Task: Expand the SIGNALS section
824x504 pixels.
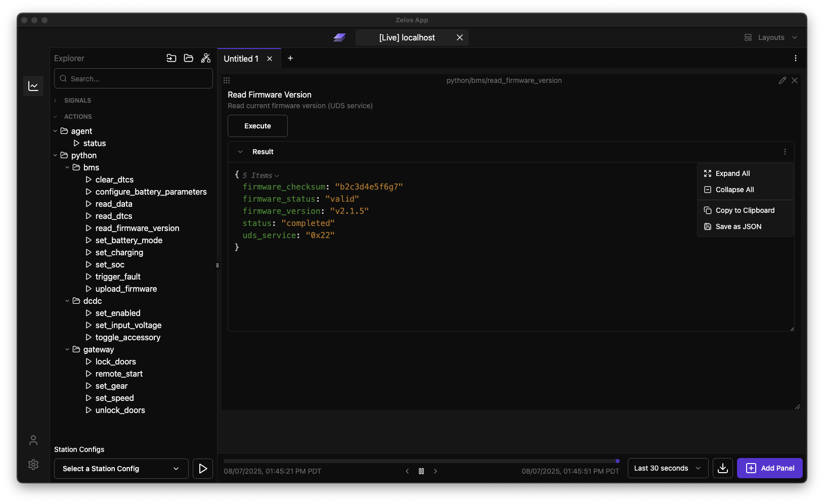Action: point(55,101)
